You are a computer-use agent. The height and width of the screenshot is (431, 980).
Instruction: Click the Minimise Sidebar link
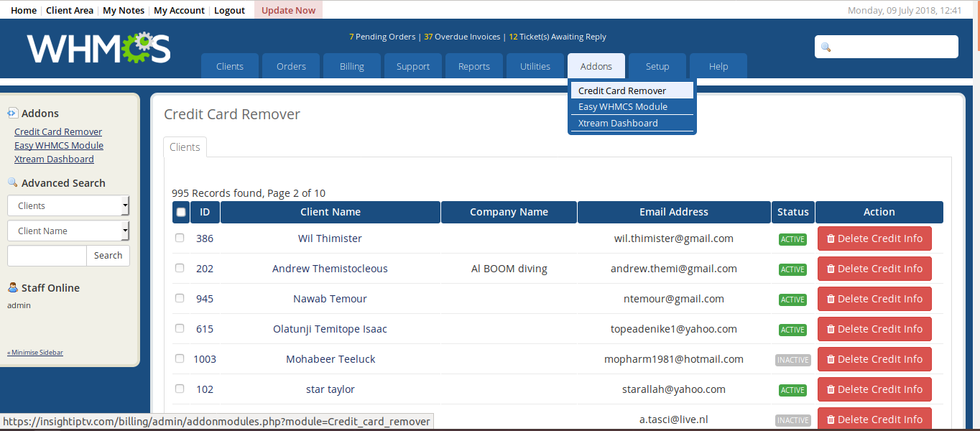click(x=35, y=353)
